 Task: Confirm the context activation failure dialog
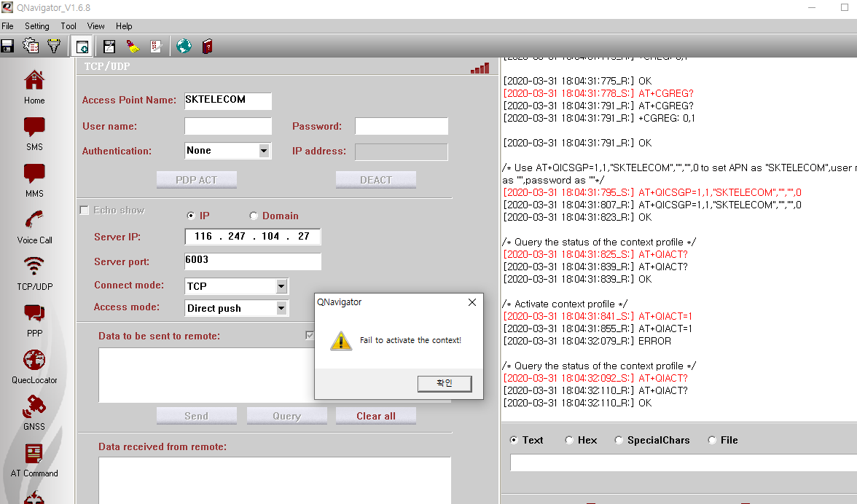coord(445,384)
